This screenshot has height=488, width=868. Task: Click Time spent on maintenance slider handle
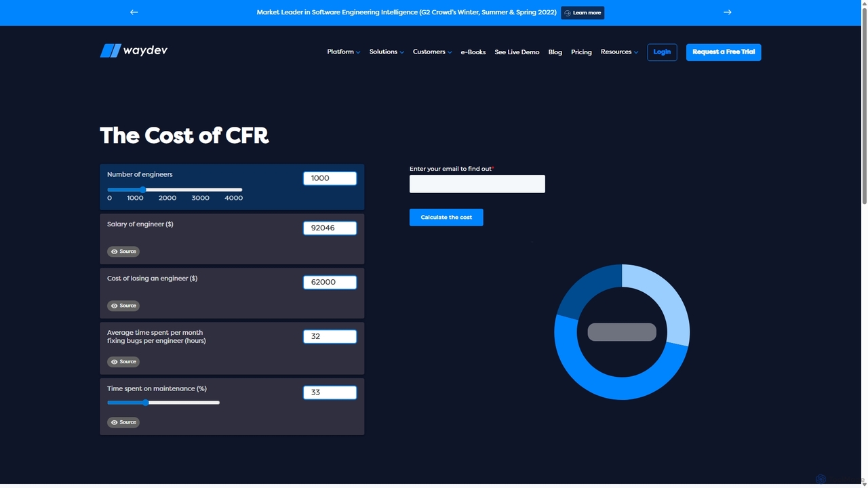(x=145, y=403)
